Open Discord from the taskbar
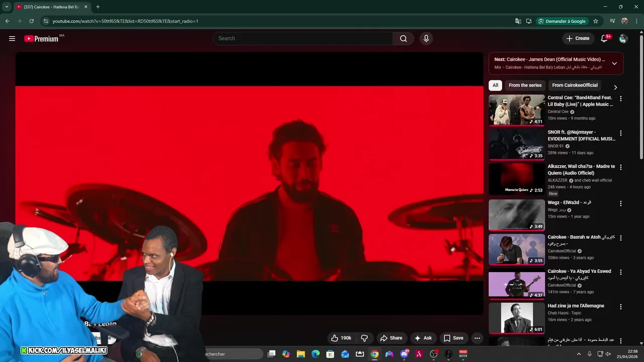This screenshot has width=644, height=362. pos(404,354)
